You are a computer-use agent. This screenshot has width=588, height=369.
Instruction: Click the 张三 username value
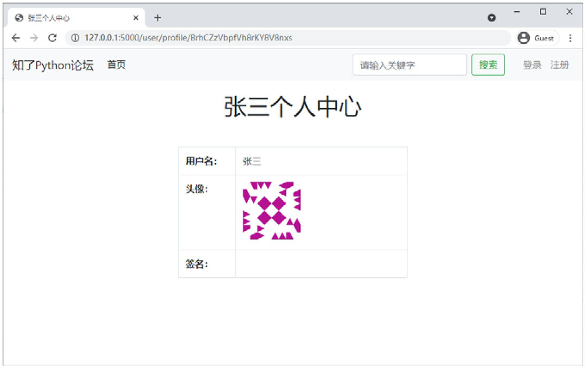(252, 161)
